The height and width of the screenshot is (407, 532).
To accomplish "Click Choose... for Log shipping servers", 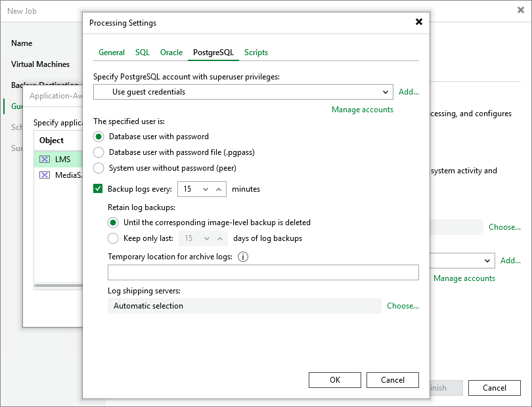I will 402,306.
